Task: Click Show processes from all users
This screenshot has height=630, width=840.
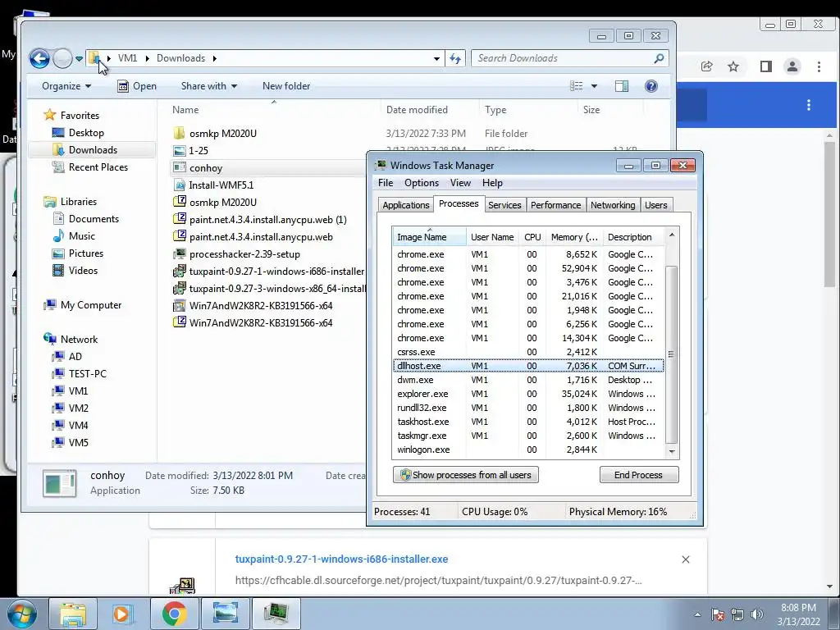Action: pos(466,475)
